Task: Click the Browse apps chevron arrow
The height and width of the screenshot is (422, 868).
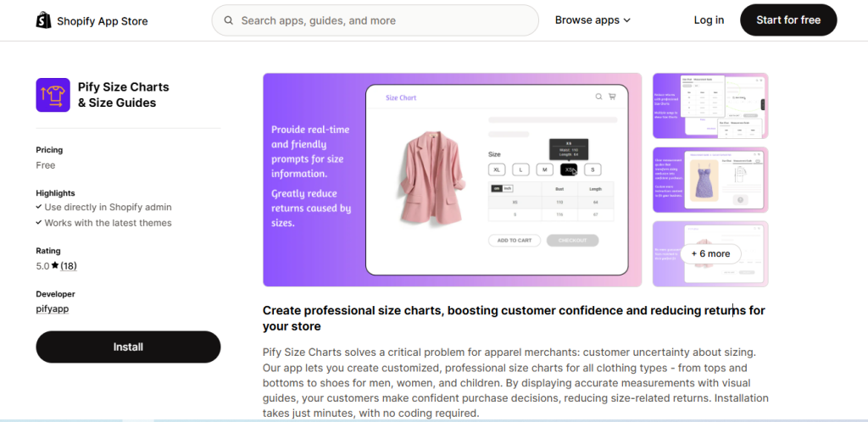Action: point(626,20)
